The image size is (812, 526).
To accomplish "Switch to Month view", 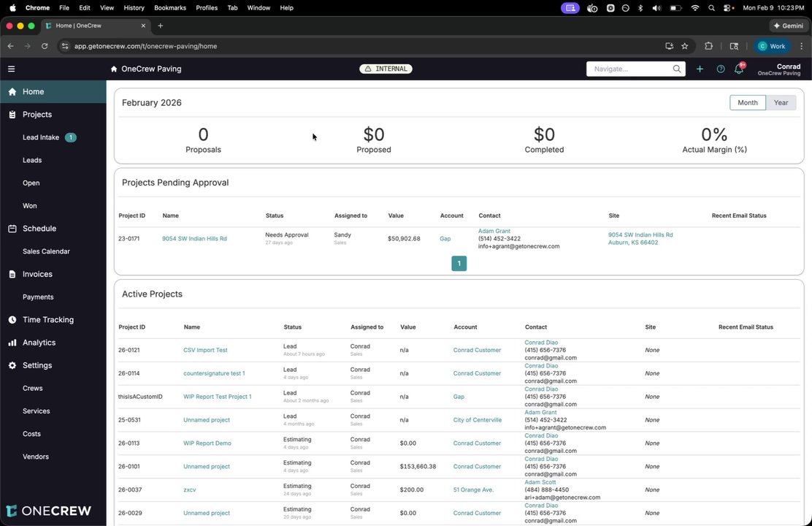I will (747, 102).
